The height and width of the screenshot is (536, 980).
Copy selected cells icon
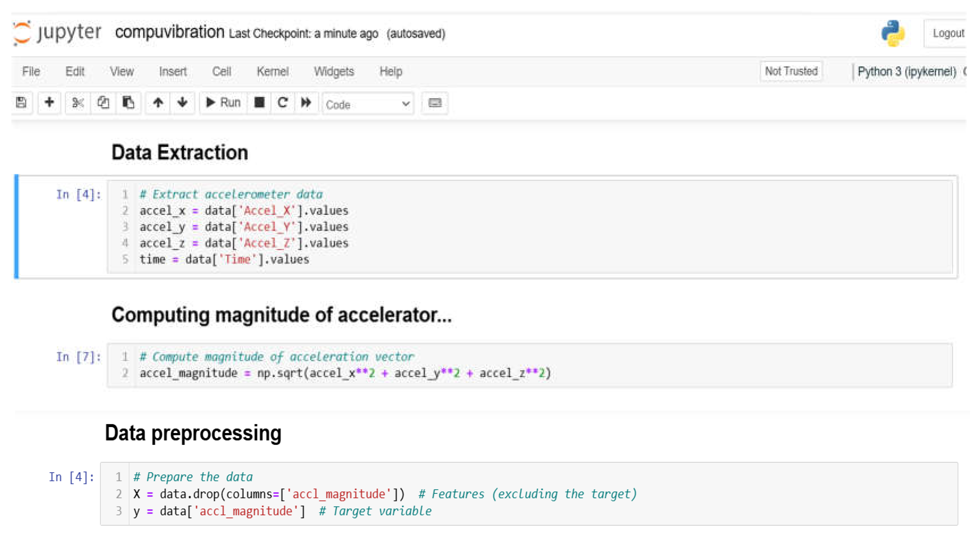[x=103, y=103]
